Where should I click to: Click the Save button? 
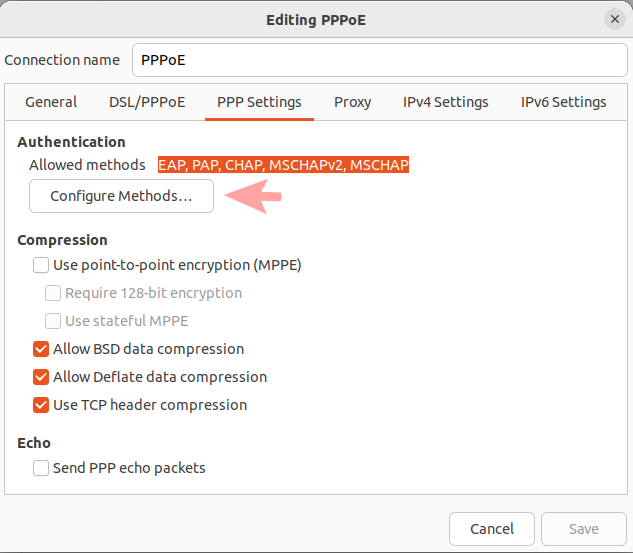pos(583,528)
